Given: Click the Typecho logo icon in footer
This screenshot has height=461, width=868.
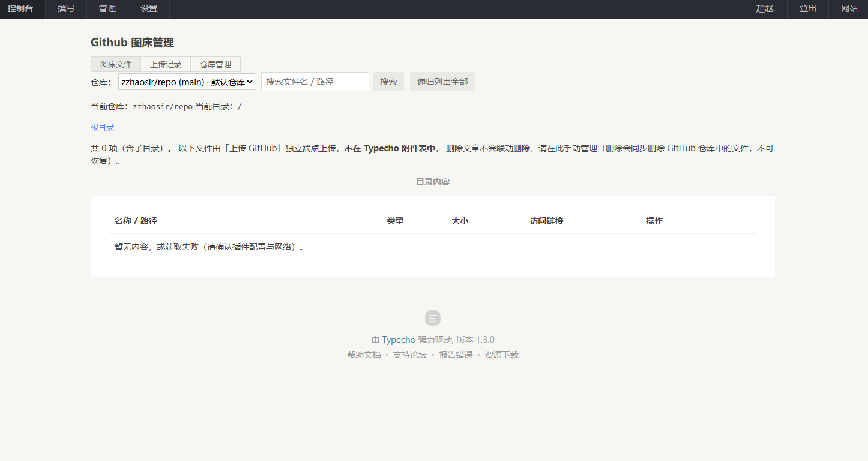Looking at the screenshot, I should tap(433, 318).
